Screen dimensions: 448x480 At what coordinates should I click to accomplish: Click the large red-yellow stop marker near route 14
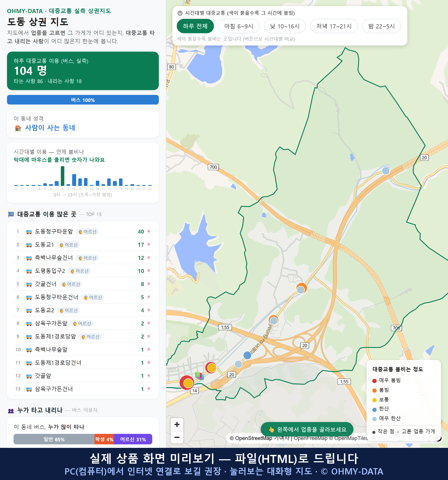point(187,383)
